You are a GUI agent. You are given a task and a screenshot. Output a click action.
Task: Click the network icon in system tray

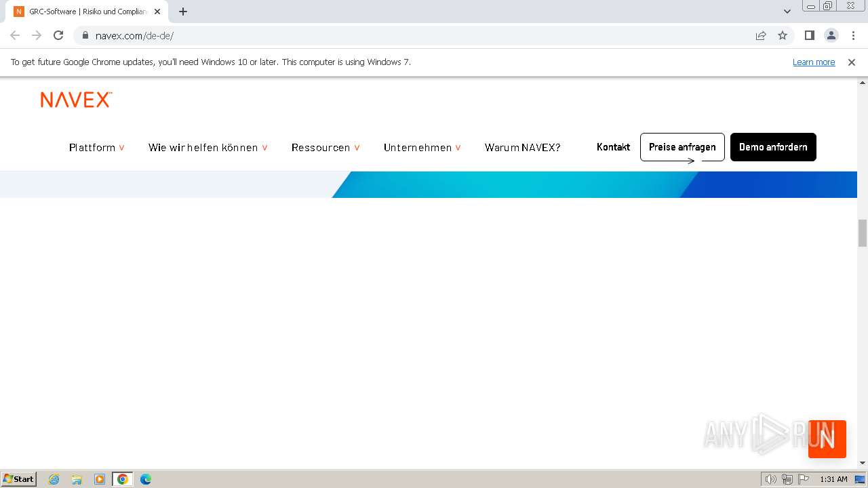[787, 479]
